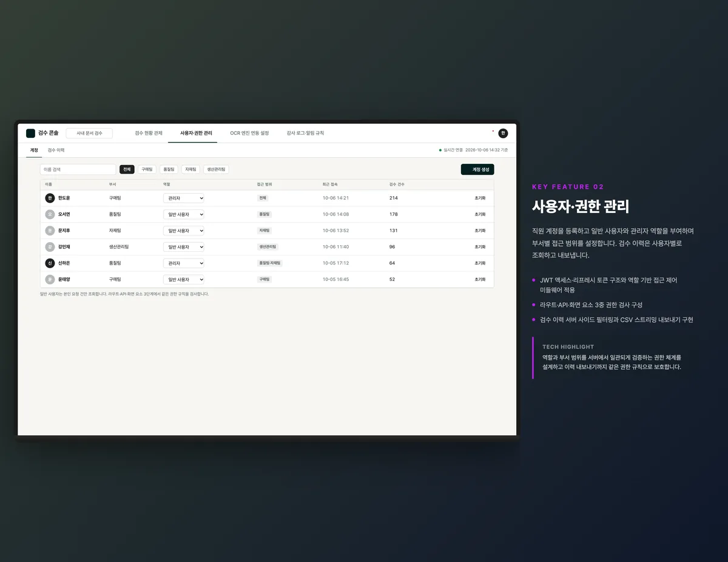The height and width of the screenshot is (562, 728).
Task: Open the 감사 로그·알림 규칙 tab
Action: 305,133
